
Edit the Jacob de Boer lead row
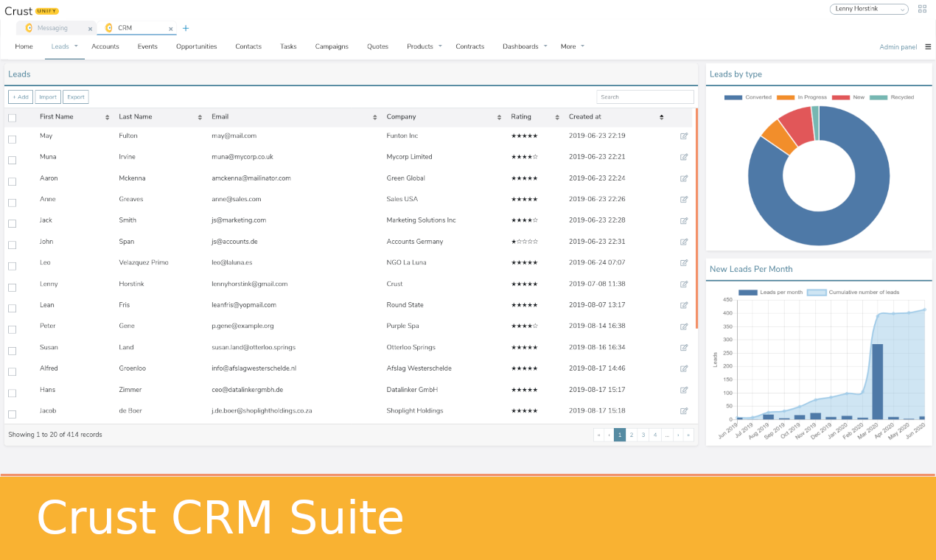coord(684,410)
